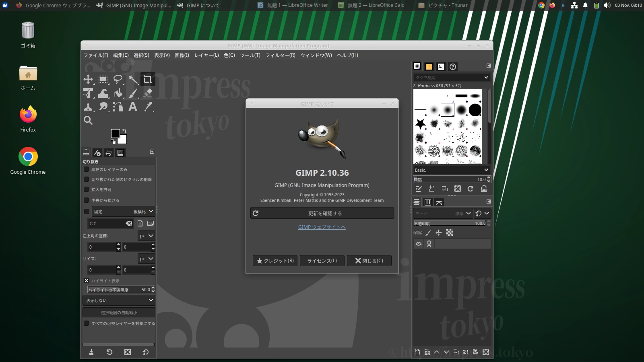
Task: Open the File (ファイル) menu
Action: 96,55
